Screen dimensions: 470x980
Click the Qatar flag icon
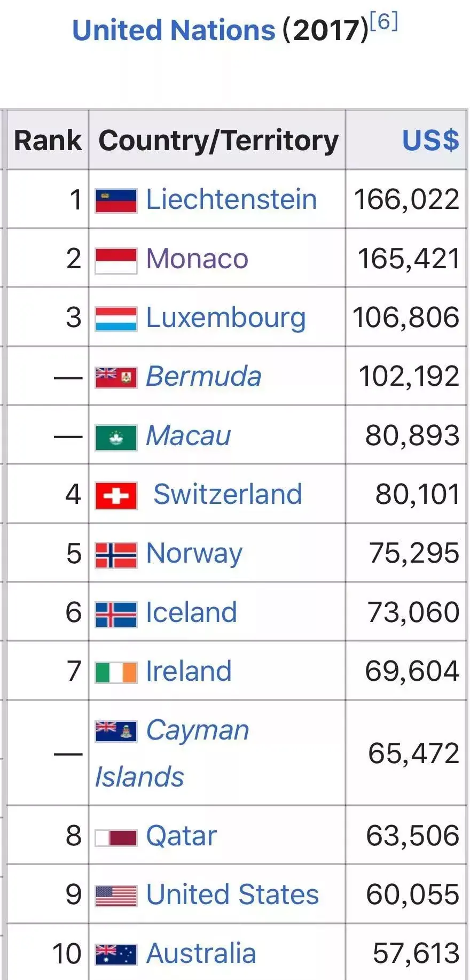pyautogui.click(x=116, y=837)
